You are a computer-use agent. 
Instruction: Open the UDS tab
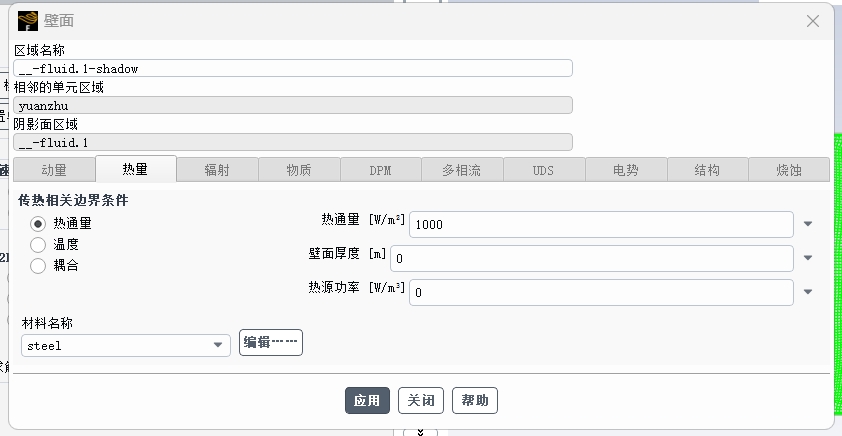pos(543,170)
